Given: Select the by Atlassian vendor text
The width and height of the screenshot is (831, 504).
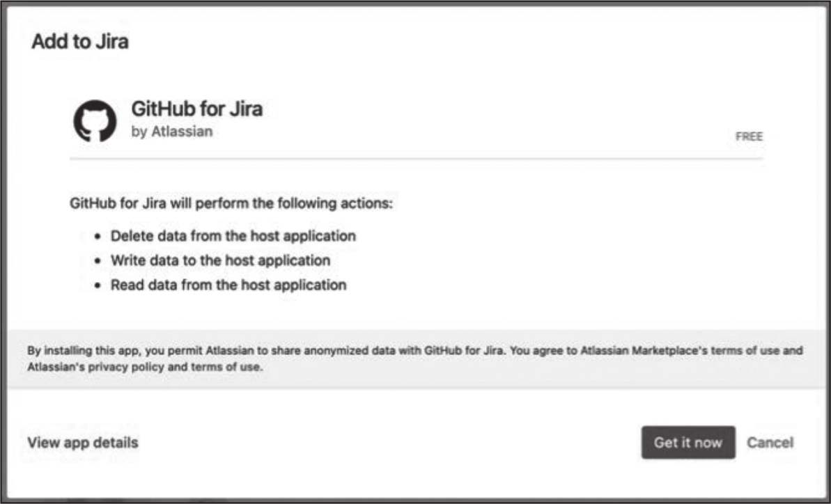Looking at the screenshot, I should click(172, 132).
